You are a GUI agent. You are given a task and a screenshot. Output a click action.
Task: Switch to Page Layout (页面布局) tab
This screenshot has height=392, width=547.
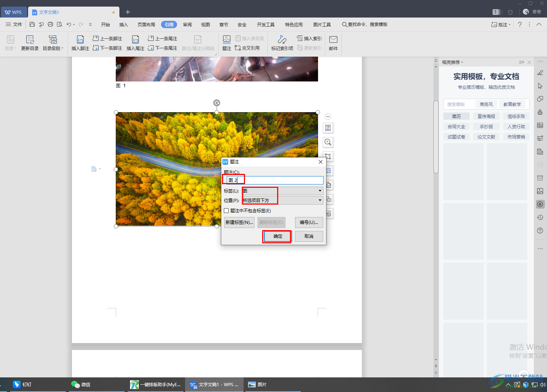coord(146,24)
